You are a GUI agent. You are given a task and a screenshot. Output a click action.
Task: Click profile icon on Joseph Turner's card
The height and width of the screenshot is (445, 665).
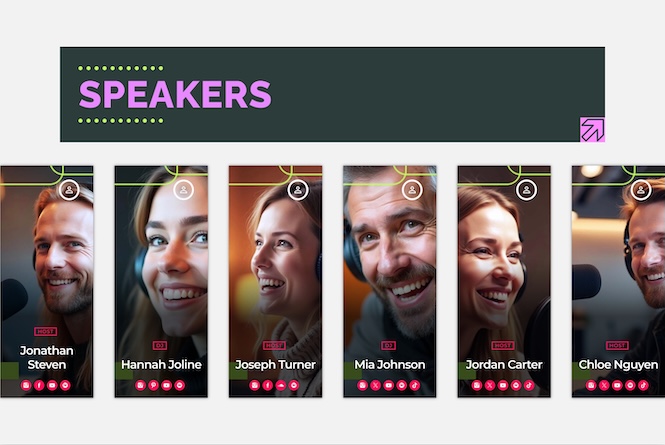pos(298,190)
